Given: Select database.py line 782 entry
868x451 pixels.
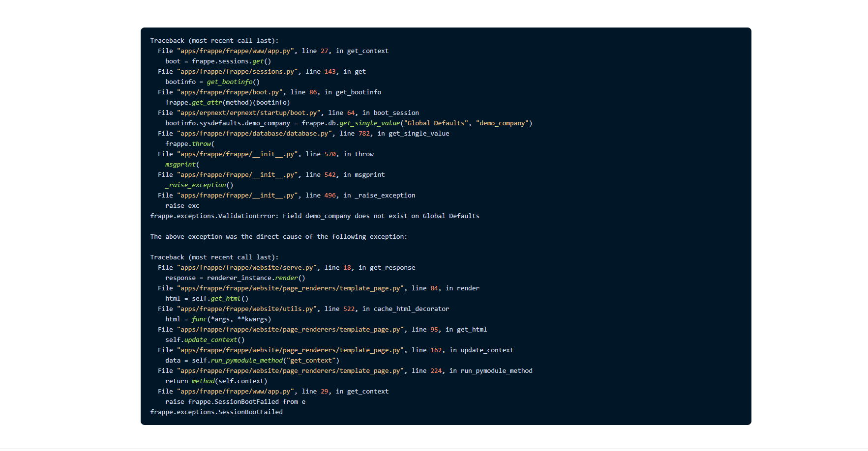Looking at the screenshot, I should (x=303, y=134).
